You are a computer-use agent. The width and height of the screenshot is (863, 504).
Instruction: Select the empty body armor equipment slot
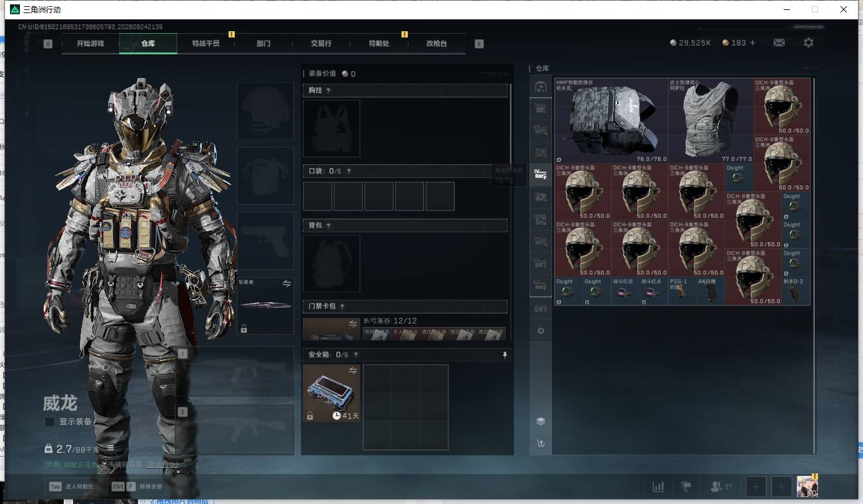point(265,175)
